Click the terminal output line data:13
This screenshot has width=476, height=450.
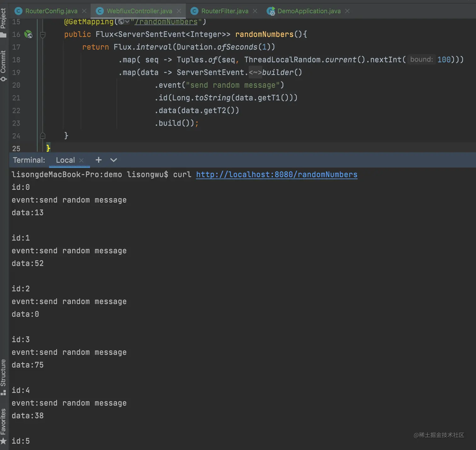(27, 213)
